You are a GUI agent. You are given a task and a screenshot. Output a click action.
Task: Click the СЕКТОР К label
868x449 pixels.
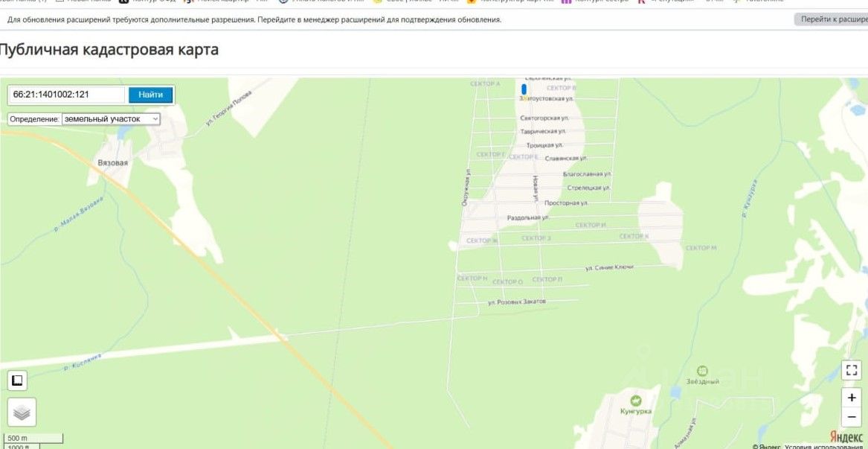(634, 237)
